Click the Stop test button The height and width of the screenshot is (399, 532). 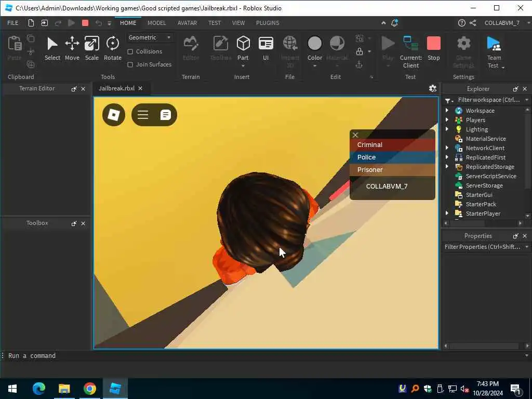tap(433, 49)
